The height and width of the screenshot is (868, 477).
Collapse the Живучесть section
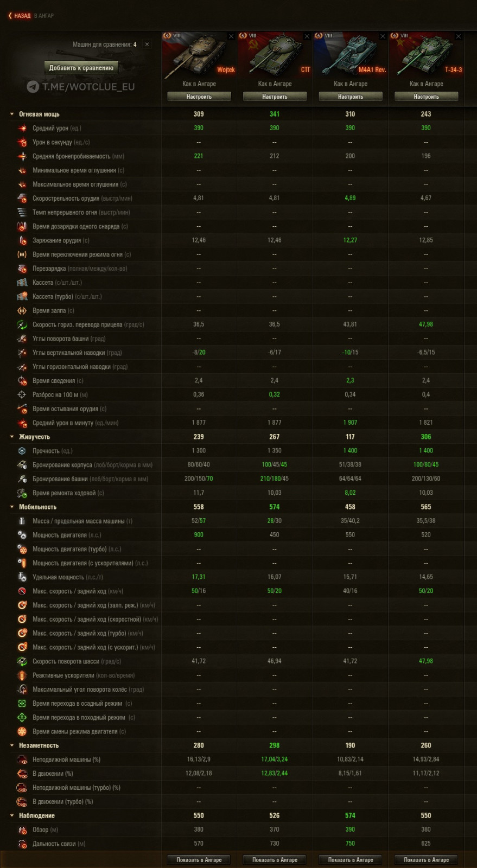pyautogui.click(x=12, y=437)
